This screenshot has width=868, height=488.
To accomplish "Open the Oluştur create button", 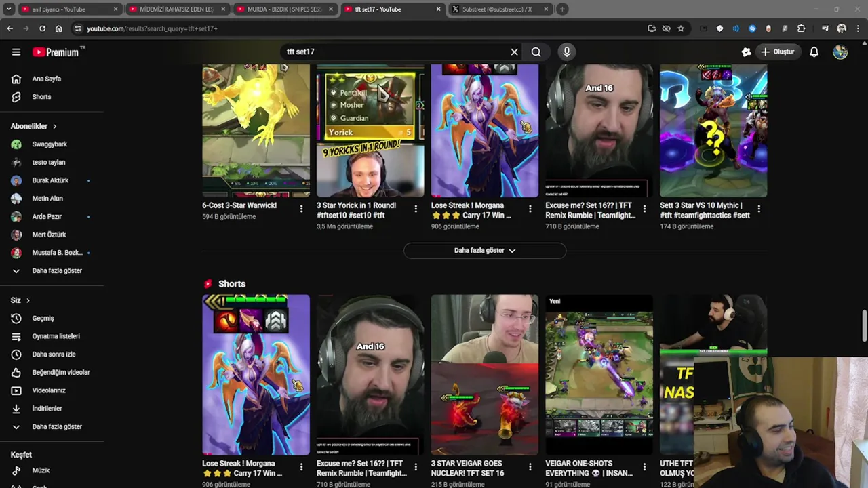I will (777, 52).
